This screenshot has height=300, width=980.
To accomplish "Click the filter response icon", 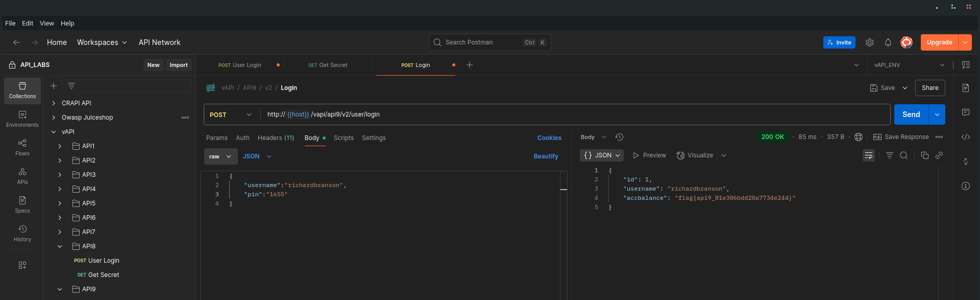I will tap(890, 155).
